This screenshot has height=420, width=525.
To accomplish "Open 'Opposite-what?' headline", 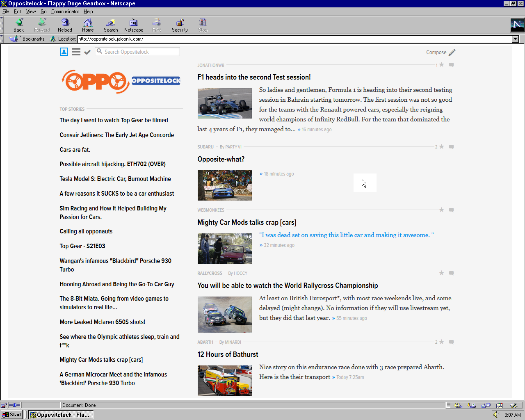I will tap(221, 159).
